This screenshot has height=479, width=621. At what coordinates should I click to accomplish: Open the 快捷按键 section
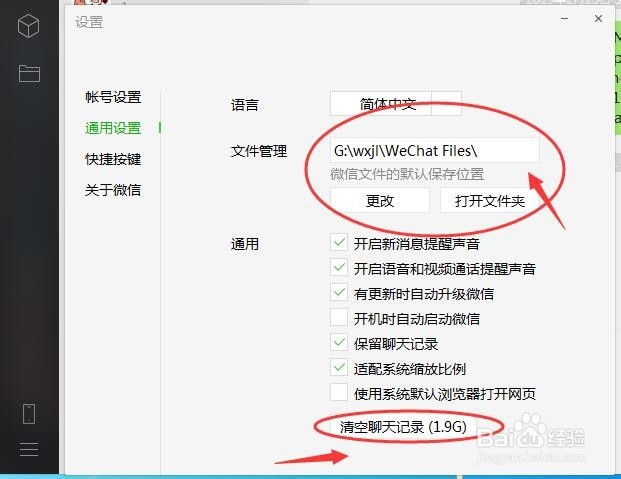click(x=113, y=159)
